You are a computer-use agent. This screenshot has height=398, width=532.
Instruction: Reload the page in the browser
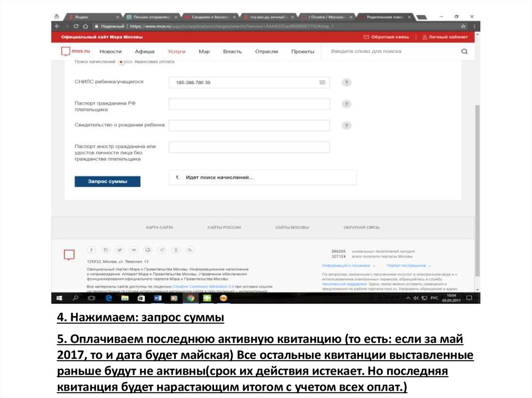(x=76, y=26)
